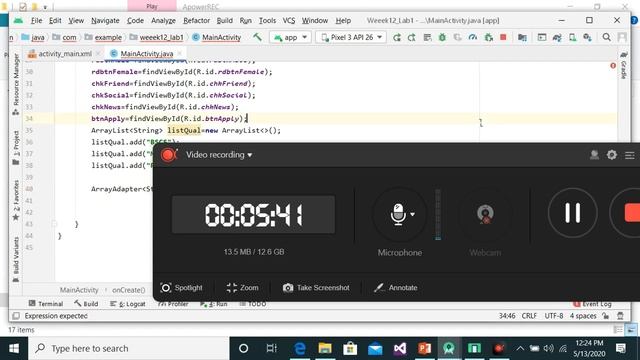The height and width of the screenshot is (360, 640).
Task: Open the Favorites tool window
Action: (x=16, y=200)
